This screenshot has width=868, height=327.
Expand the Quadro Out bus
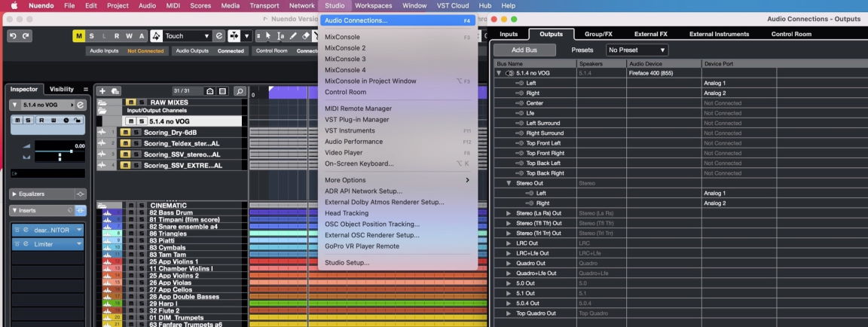pyautogui.click(x=509, y=263)
